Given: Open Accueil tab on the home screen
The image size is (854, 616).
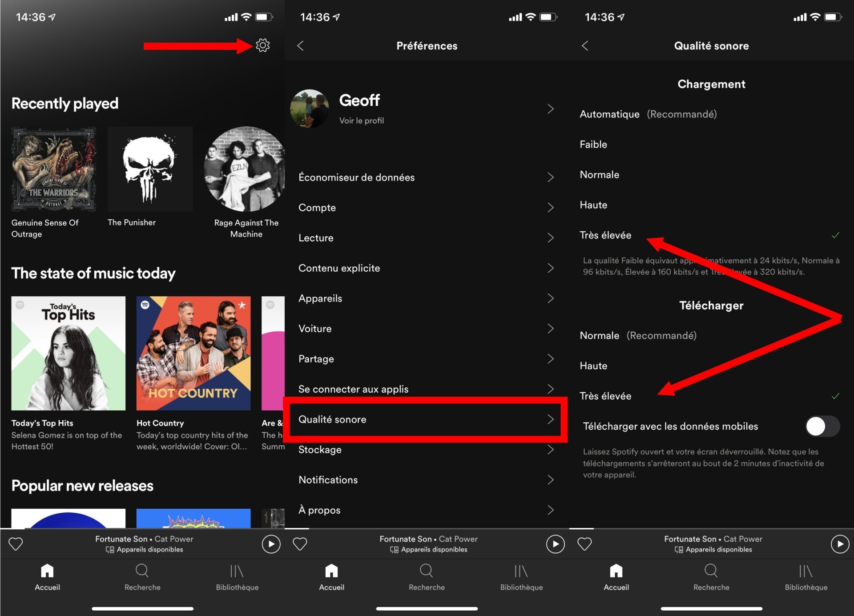Looking at the screenshot, I should (x=47, y=577).
